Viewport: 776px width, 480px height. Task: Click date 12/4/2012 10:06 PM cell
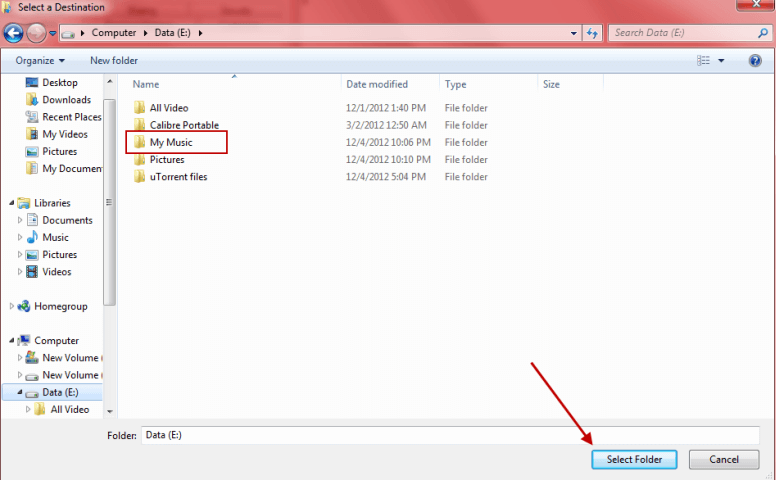(388, 143)
